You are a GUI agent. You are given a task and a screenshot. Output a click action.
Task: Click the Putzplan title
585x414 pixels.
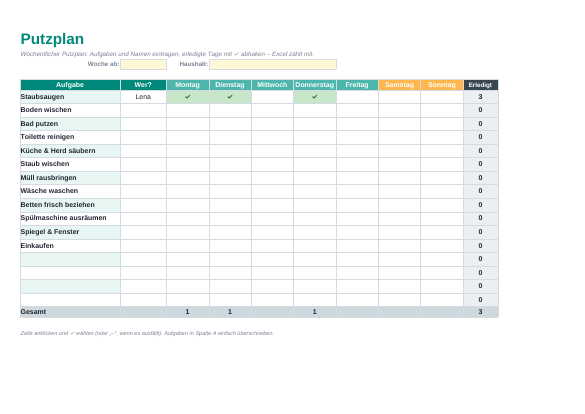pyautogui.click(x=52, y=39)
